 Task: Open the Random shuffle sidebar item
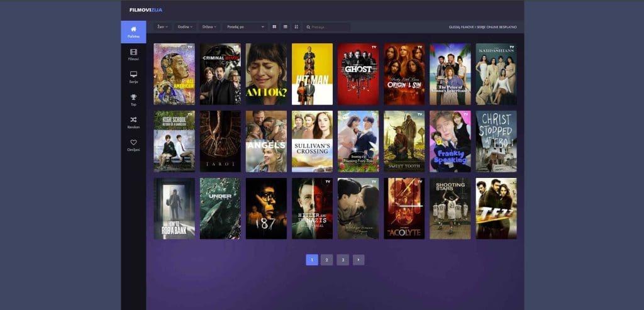point(133,123)
